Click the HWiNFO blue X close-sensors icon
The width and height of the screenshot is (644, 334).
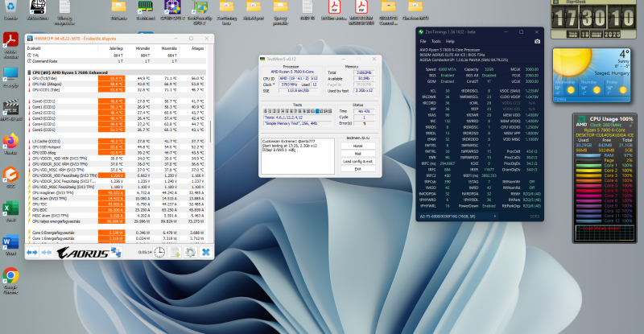click(x=206, y=253)
